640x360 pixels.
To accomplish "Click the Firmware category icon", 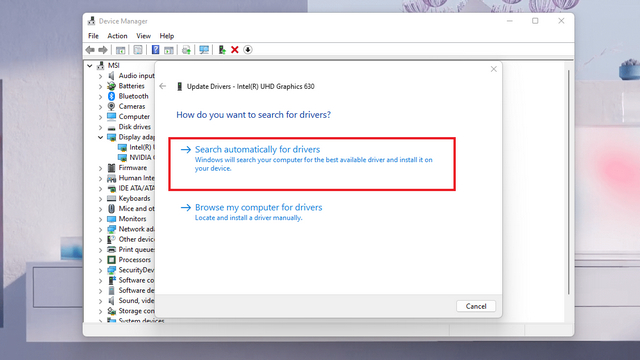I will (x=111, y=168).
